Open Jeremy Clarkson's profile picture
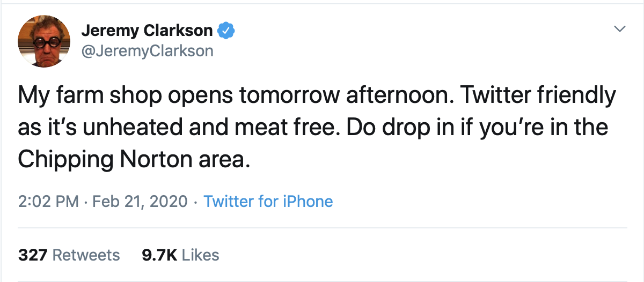Image resolution: width=644 pixels, height=282 pixels. click(44, 41)
